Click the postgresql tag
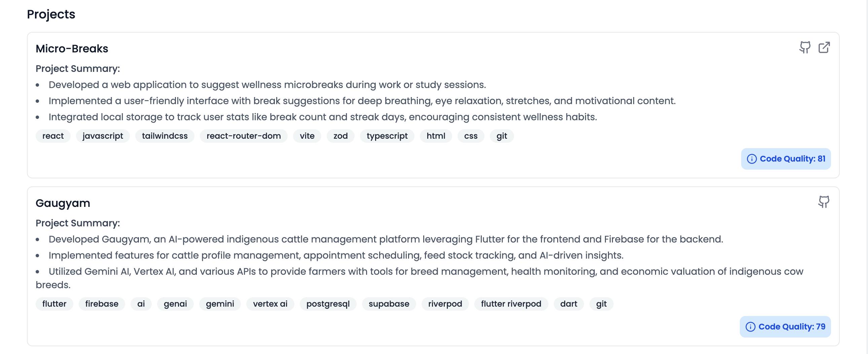The image size is (868, 354). click(328, 304)
